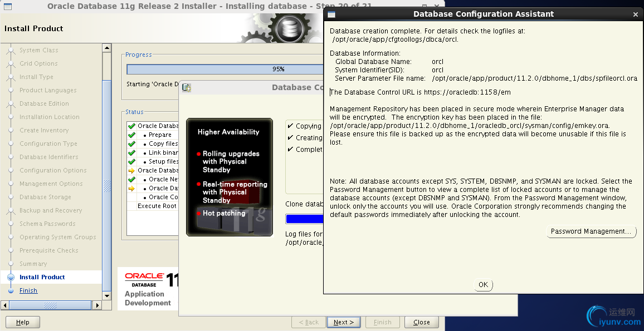
Task: Close the Database Configuration Assistant dialog
Action: [x=636, y=14]
